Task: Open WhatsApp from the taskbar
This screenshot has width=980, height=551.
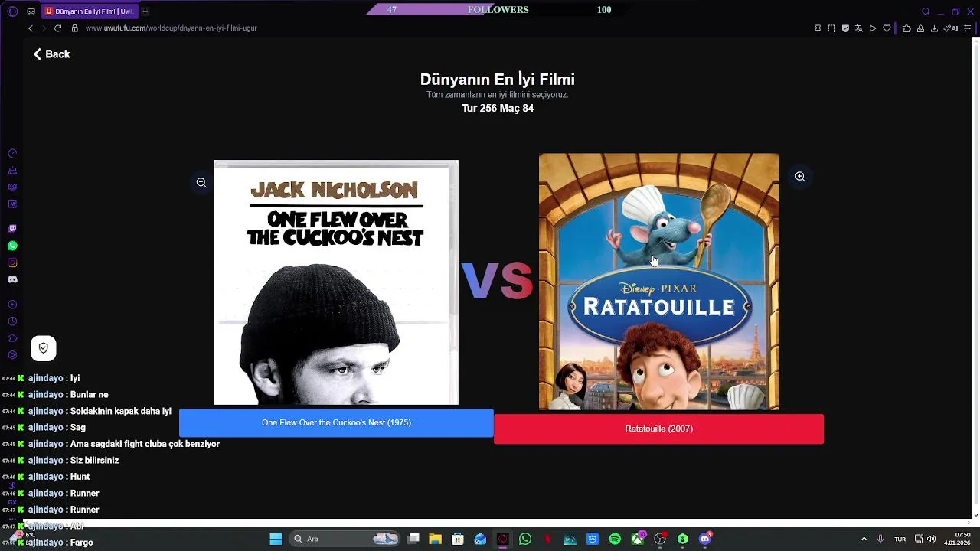Action: pyautogui.click(x=524, y=539)
